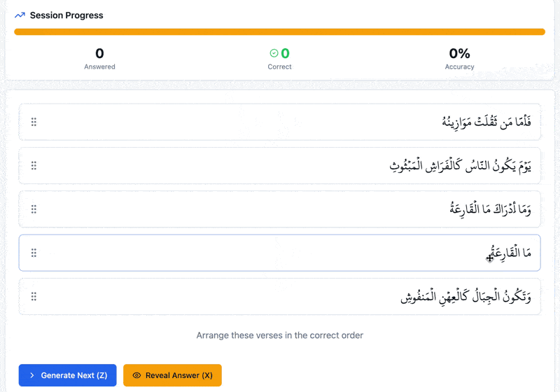Click the Answered counter value
Image resolution: width=560 pixels, height=392 pixels.
pyautogui.click(x=99, y=53)
